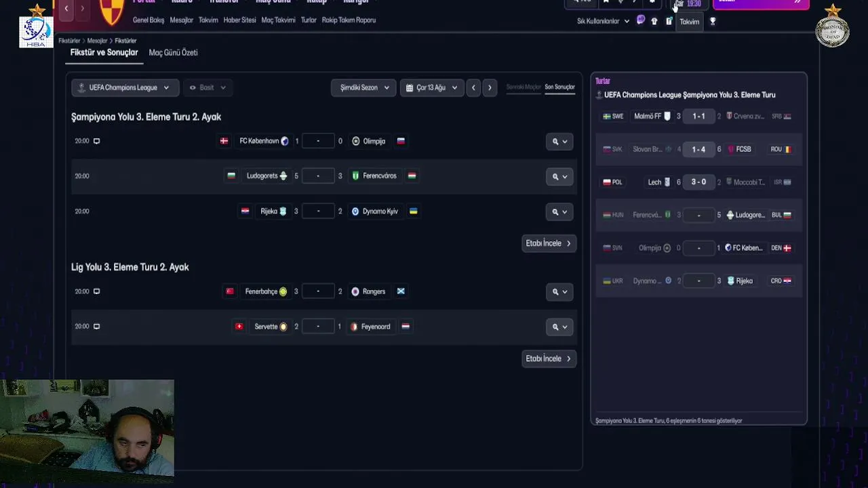Viewport: 868px width, 488px height.
Task: Click Slovan 1-4 FCSB score in rounds panel
Action: click(x=698, y=149)
